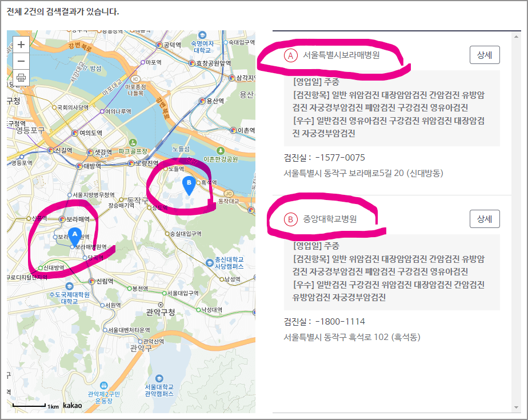
Task: Click 관악구 district label on map
Action: (141, 348)
